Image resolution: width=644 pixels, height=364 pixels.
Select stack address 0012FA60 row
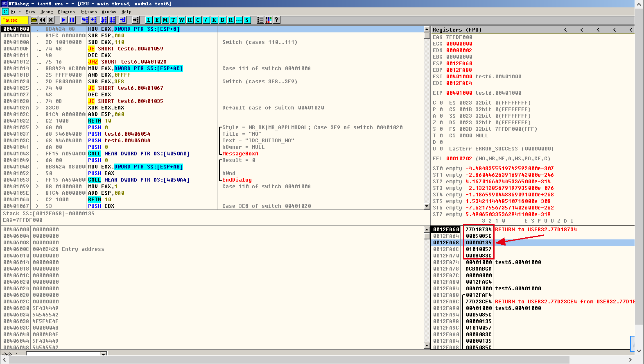[x=533, y=230]
